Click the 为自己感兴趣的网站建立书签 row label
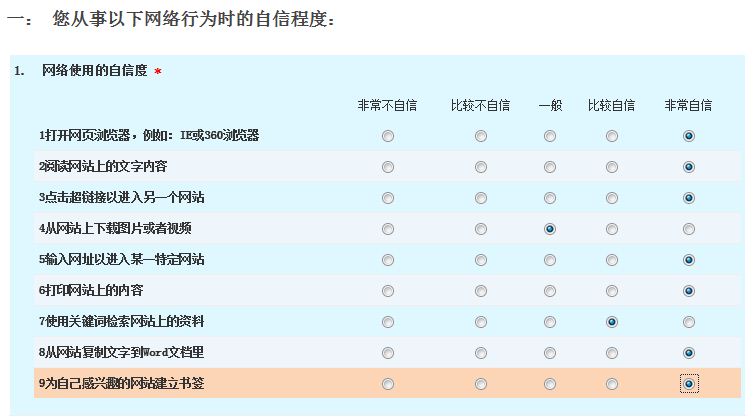The width and height of the screenshot is (756, 419). click(122, 383)
